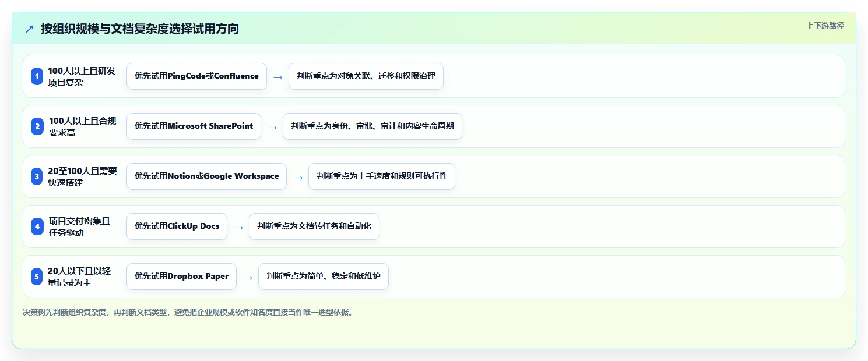Select the number 5 step badge
Viewport: 868px width, 361px height.
pos(37,277)
